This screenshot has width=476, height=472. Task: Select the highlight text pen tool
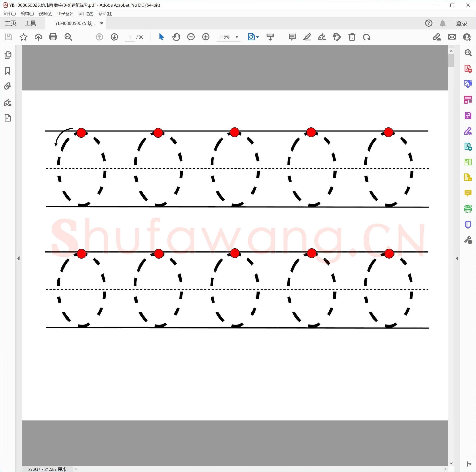[307, 37]
